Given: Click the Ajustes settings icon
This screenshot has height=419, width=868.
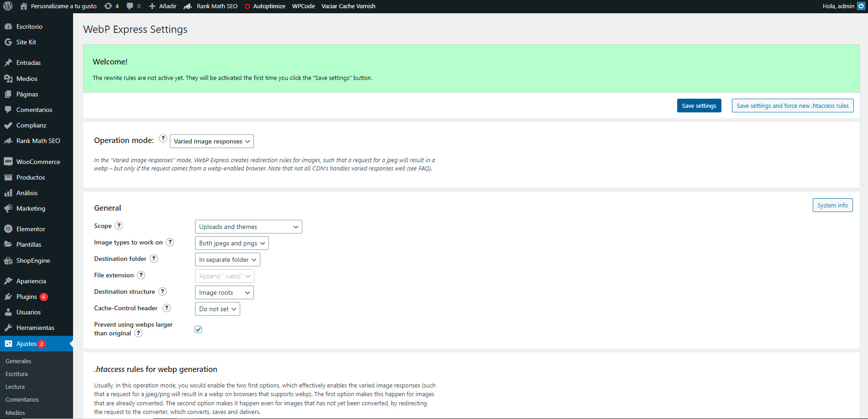Looking at the screenshot, I should tap(8, 344).
